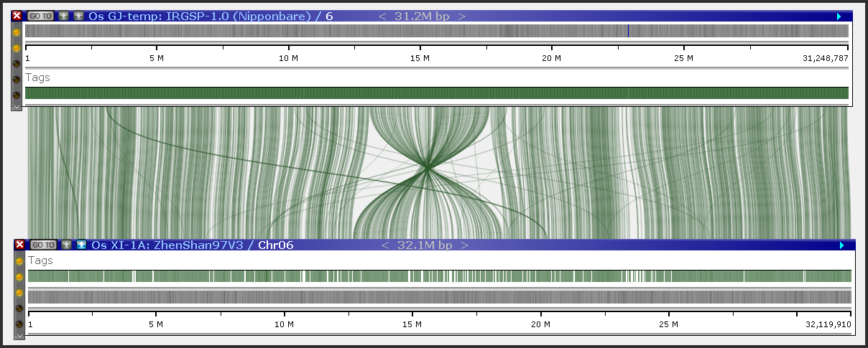
Task: Enable the bottom dark track light in Nipponbare panel
Action: click(17, 95)
